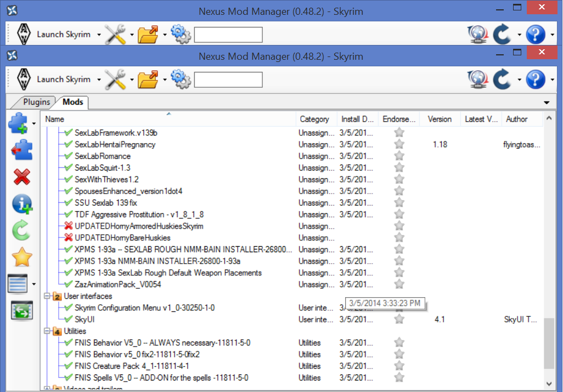Open folder dropdown arrow in front window
Viewport: 563px width, 392px height.
(x=165, y=79)
